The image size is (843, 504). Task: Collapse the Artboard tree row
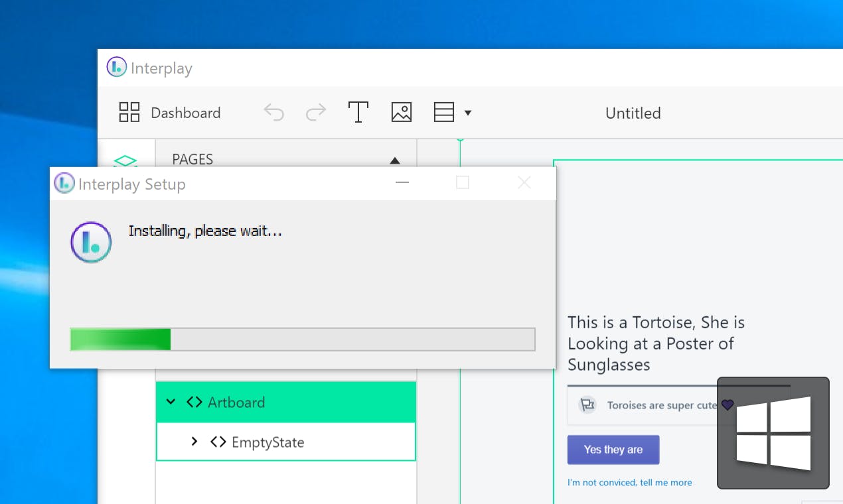171,402
